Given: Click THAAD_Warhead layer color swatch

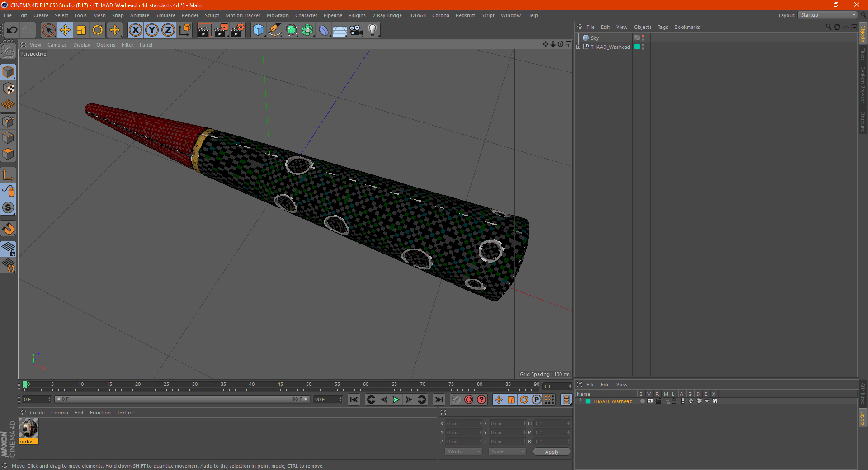Looking at the screenshot, I should [588, 401].
